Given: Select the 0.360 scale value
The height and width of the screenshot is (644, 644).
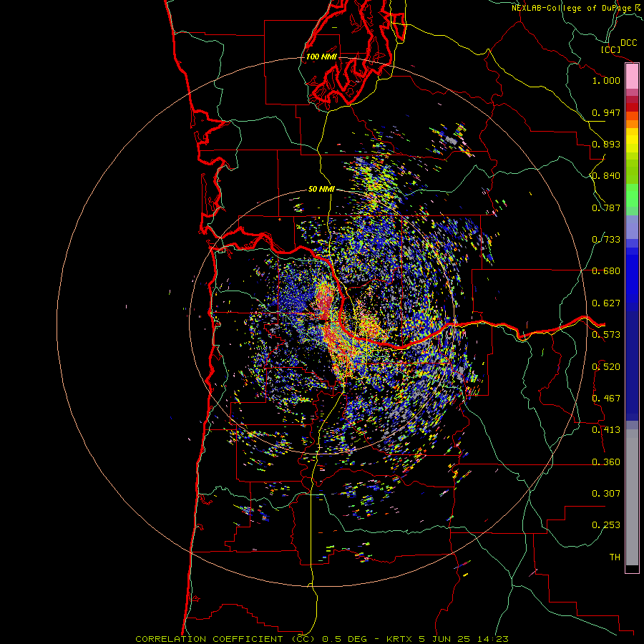Looking at the screenshot, I should point(606,462).
